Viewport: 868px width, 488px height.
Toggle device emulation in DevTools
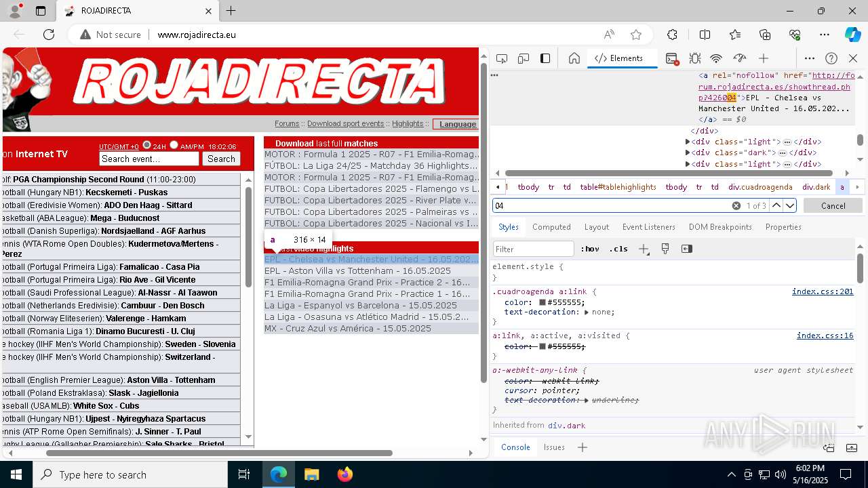524,58
